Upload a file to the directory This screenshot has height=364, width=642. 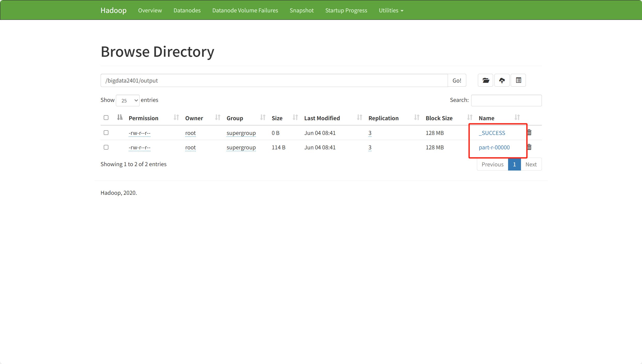click(x=502, y=80)
